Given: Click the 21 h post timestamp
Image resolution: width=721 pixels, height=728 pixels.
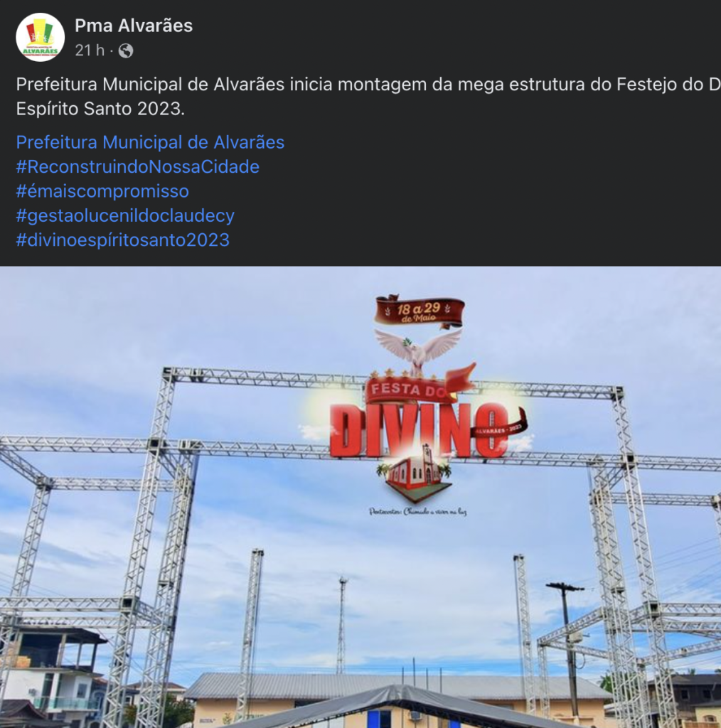Looking at the screenshot, I should pos(90,50).
